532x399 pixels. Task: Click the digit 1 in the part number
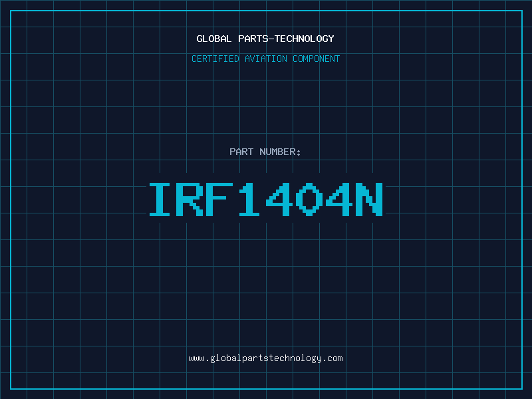pos(250,199)
